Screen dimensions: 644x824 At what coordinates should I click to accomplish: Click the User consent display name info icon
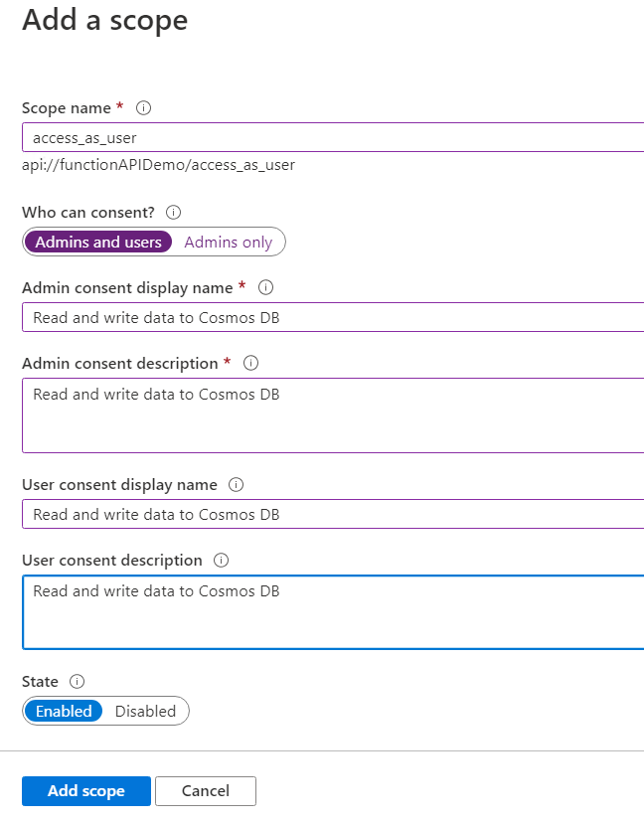click(x=236, y=484)
